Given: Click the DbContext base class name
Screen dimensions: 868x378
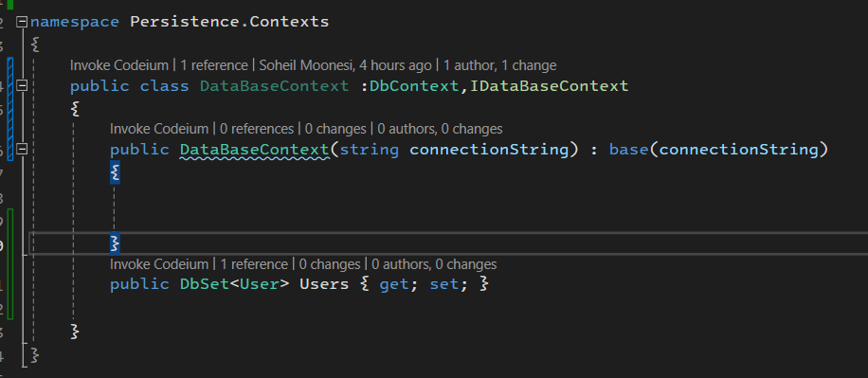Looking at the screenshot, I should click(415, 86).
